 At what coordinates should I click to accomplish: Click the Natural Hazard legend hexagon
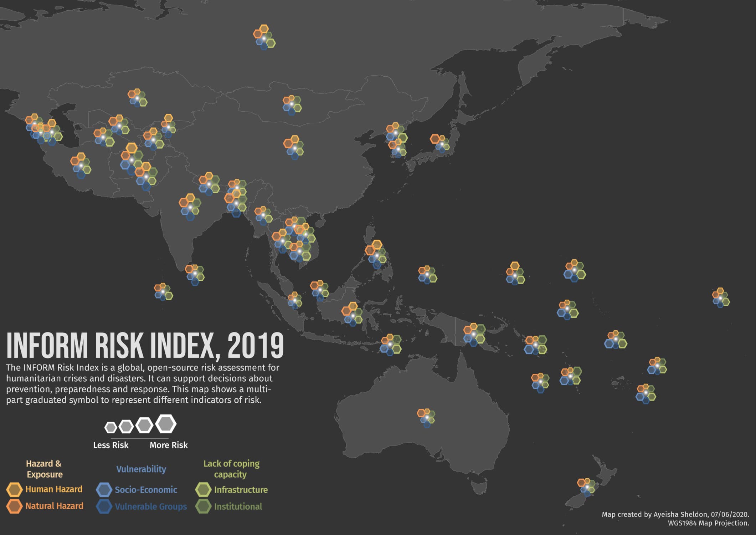[x=15, y=506]
